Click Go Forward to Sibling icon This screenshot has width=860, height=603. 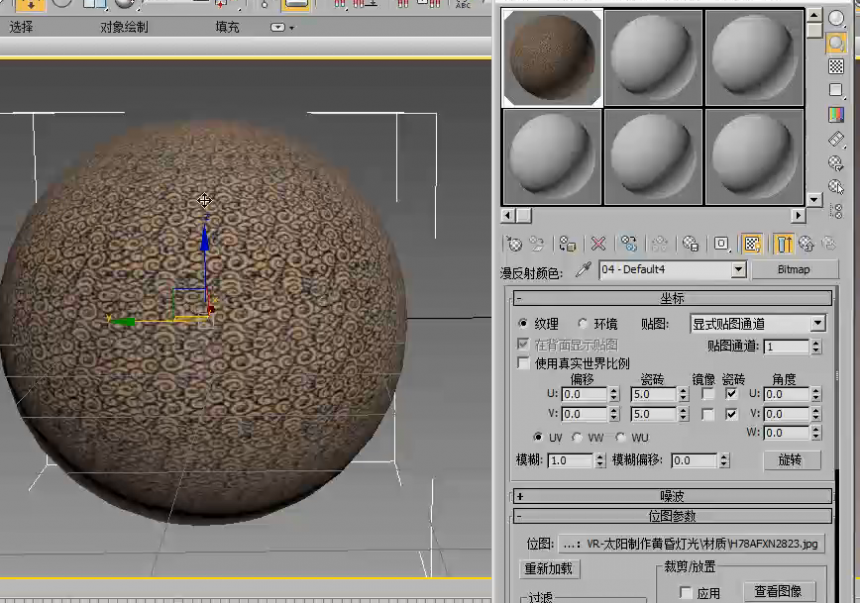coord(829,244)
